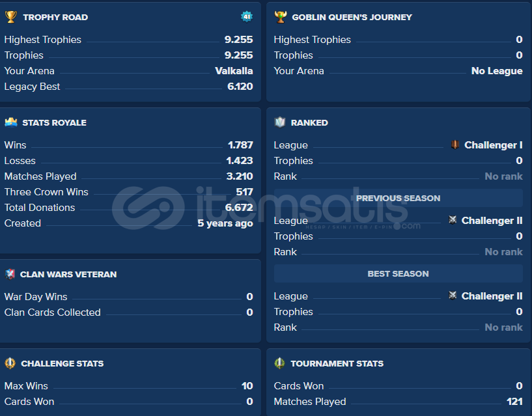
Task: Click the TROPHY ROAD heading
Action: [55, 18]
